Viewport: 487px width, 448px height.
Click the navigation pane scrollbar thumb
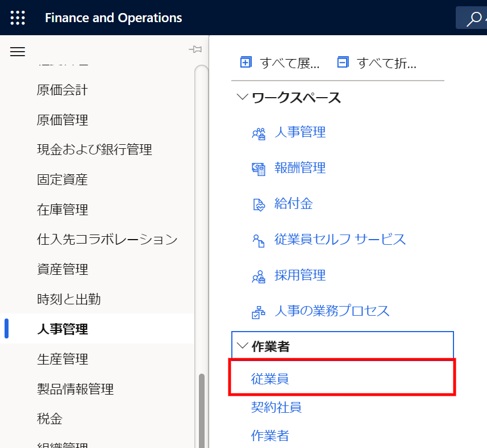[202, 411]
